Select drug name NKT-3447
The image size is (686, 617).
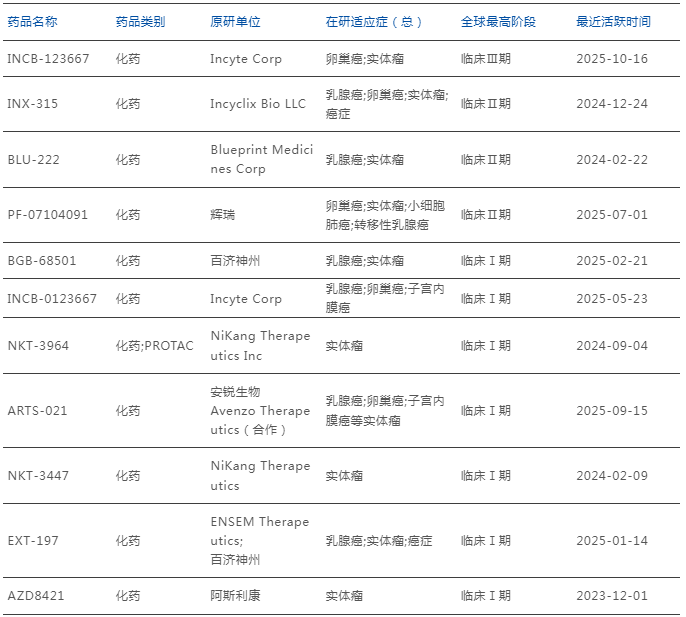38,476
